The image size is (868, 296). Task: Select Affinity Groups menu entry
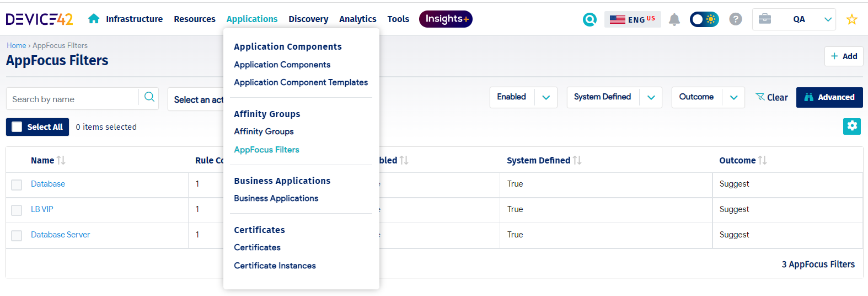[264, 131]
